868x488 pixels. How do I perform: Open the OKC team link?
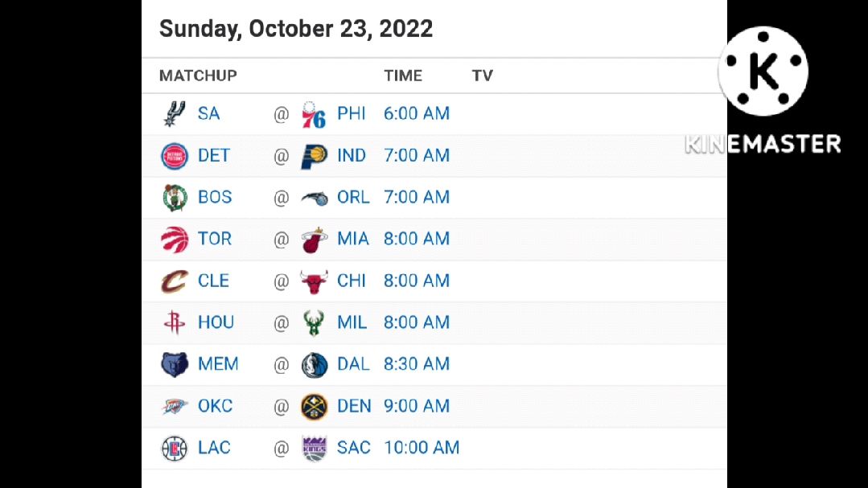tap(216, 405)
